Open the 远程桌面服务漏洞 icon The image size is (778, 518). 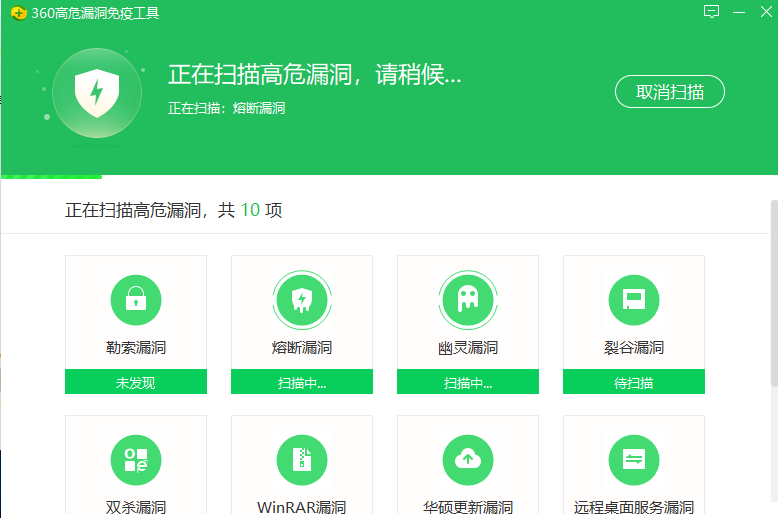coord(633,460)
